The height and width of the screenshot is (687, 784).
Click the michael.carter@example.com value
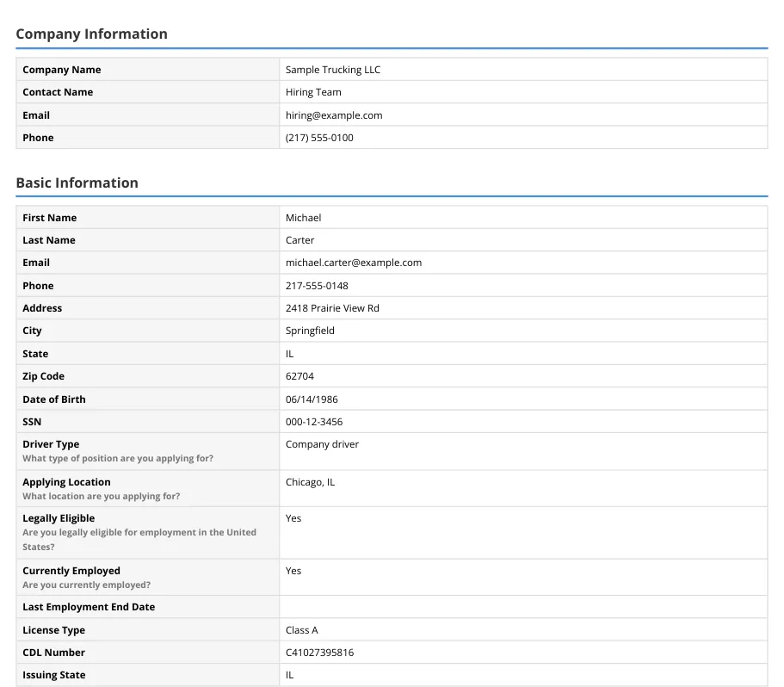354,263
